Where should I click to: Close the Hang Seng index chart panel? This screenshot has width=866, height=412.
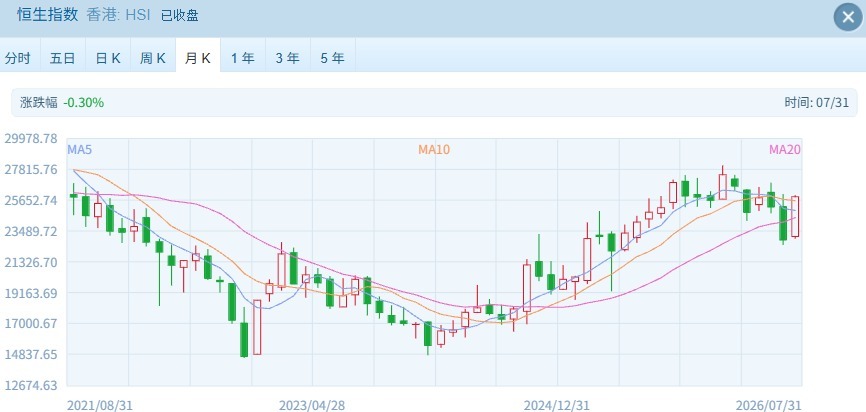(848, 17)
